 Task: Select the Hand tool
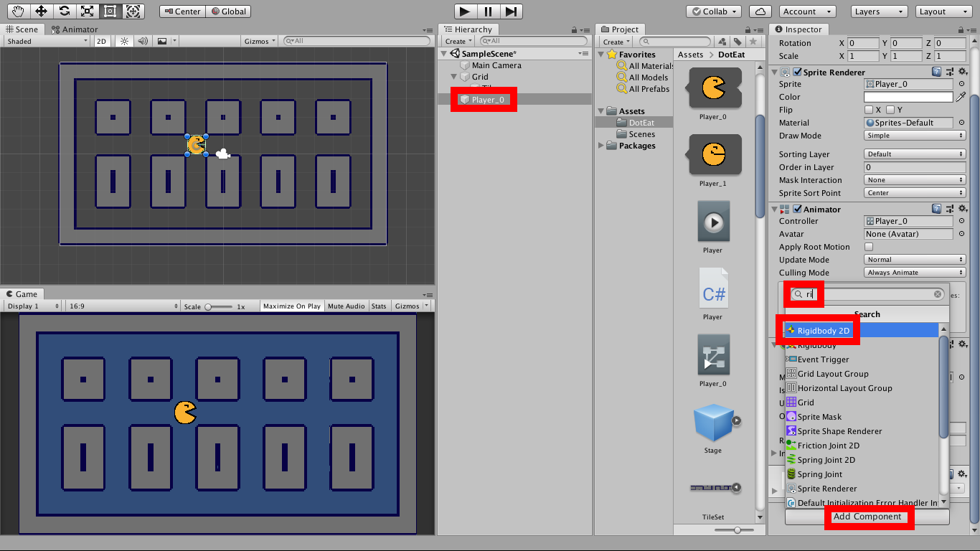click(x=18, y=11)
